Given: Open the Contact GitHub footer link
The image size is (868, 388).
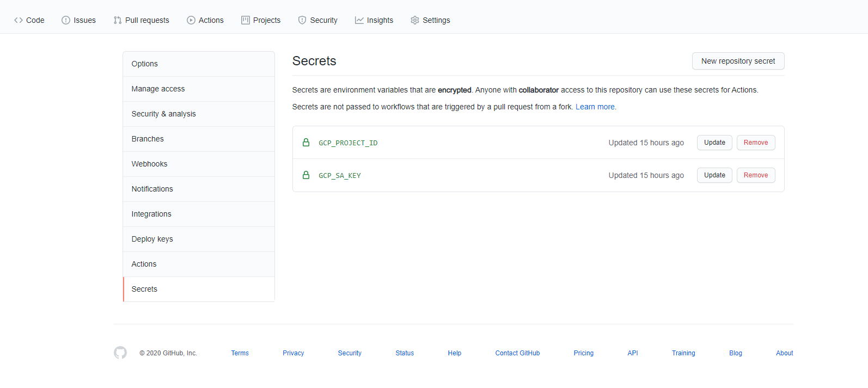Looking at the screenshot, I should (517, 353).
